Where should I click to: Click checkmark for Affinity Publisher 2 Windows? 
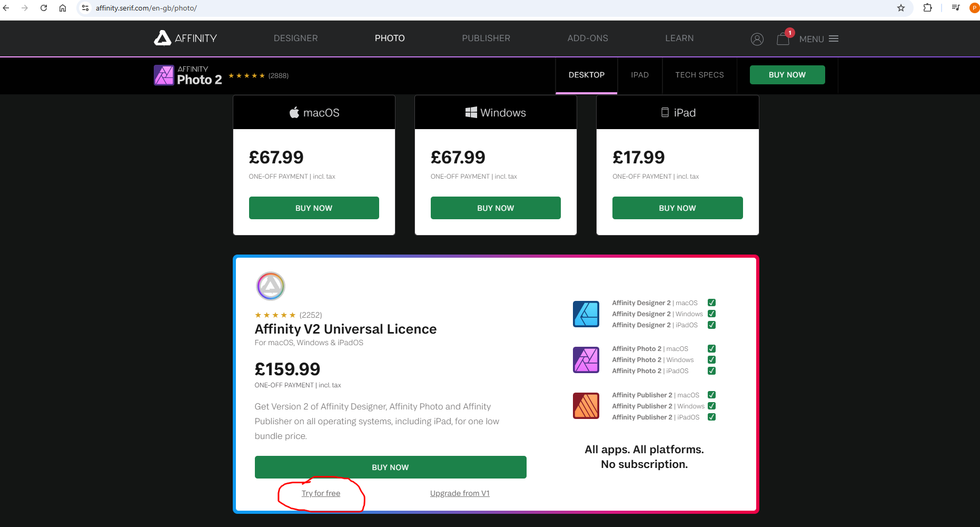711,406
